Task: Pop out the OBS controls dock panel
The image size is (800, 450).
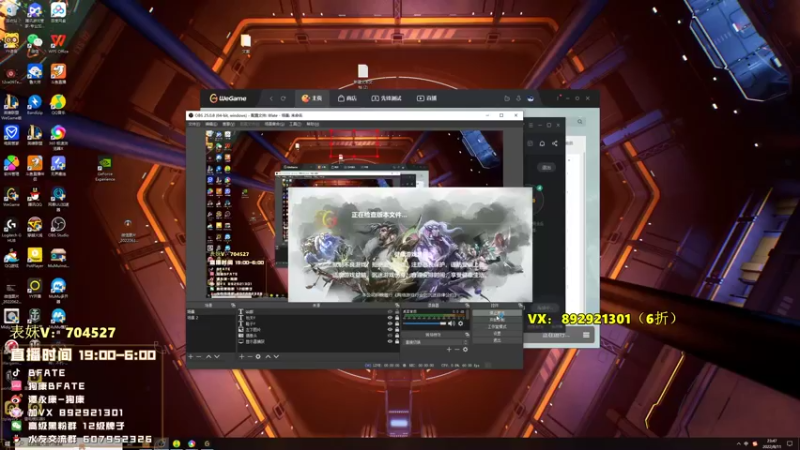Action: 519,305
